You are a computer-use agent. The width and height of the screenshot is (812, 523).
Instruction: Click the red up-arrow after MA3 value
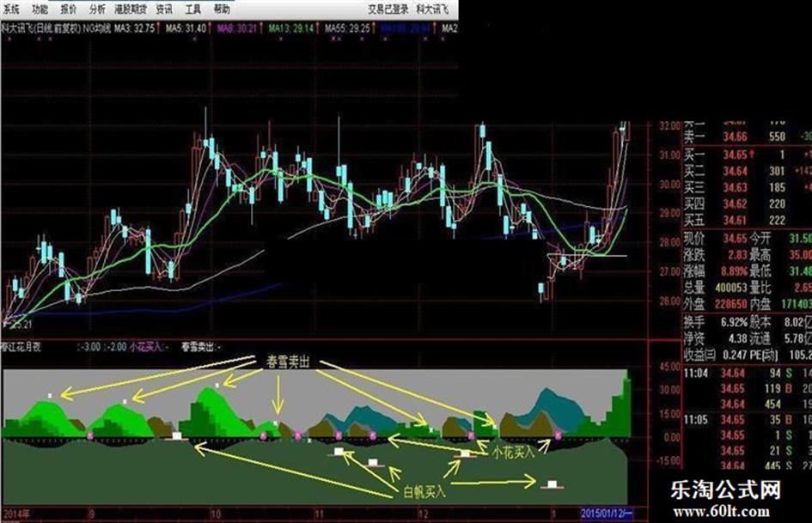click(158, 28)
